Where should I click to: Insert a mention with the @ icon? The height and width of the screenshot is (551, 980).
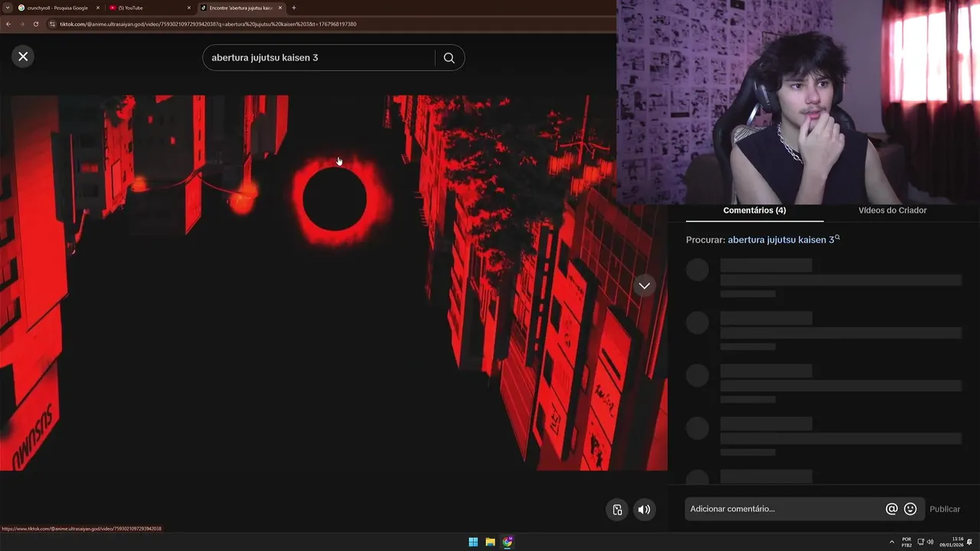click(891, 509)
